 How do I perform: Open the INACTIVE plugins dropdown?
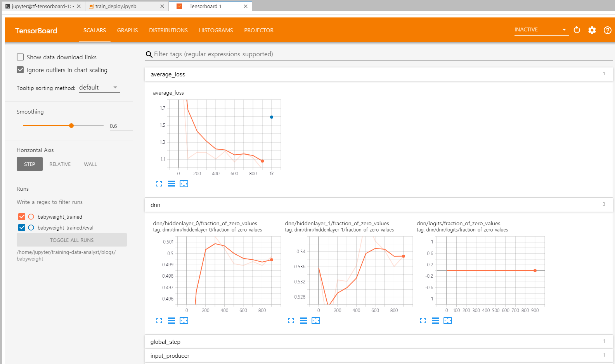[541, 30]
